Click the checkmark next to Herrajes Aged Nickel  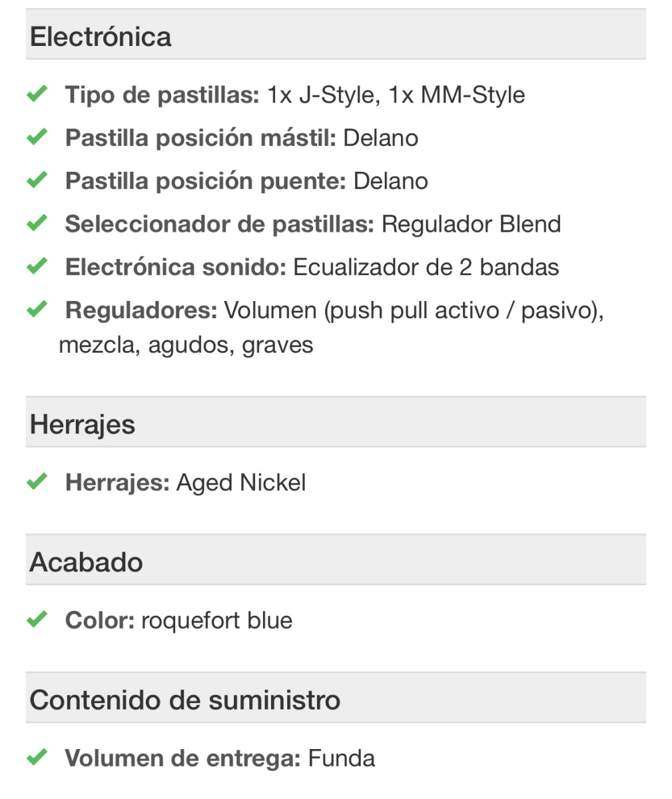click(x=37, y=481)
